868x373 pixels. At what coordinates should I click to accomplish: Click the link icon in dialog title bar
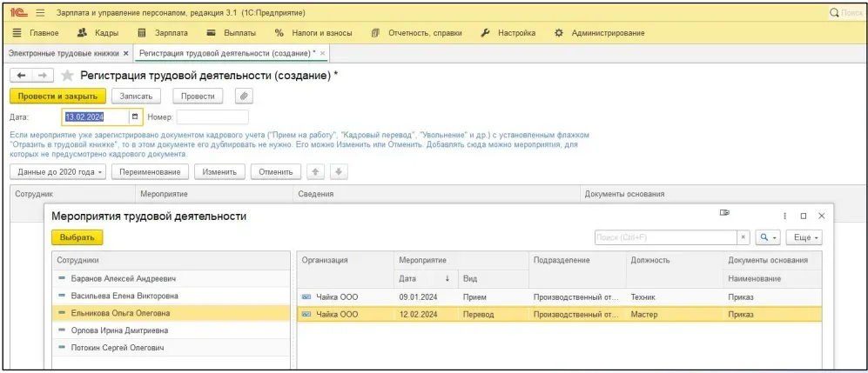[x=724, y=213]
